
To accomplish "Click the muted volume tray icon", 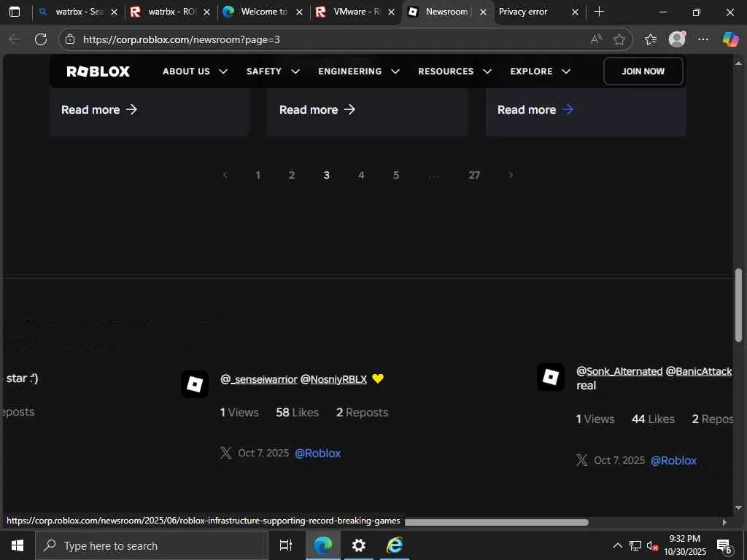I will [652, 546].
